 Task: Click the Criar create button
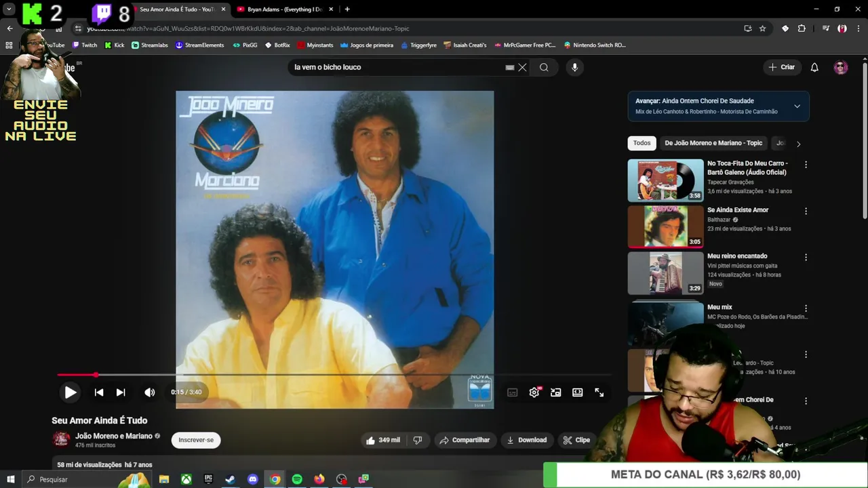(x=781, y=67)
